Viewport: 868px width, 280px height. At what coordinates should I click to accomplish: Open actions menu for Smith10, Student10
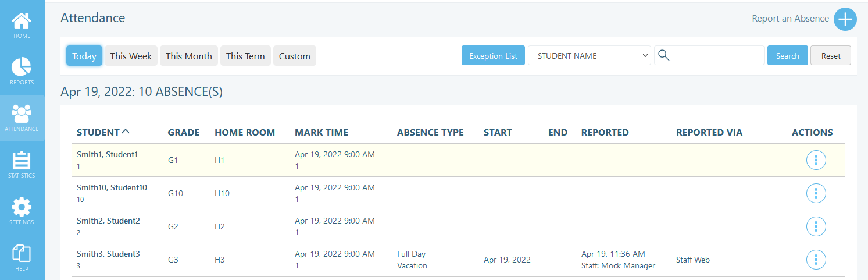click(816, 193)
